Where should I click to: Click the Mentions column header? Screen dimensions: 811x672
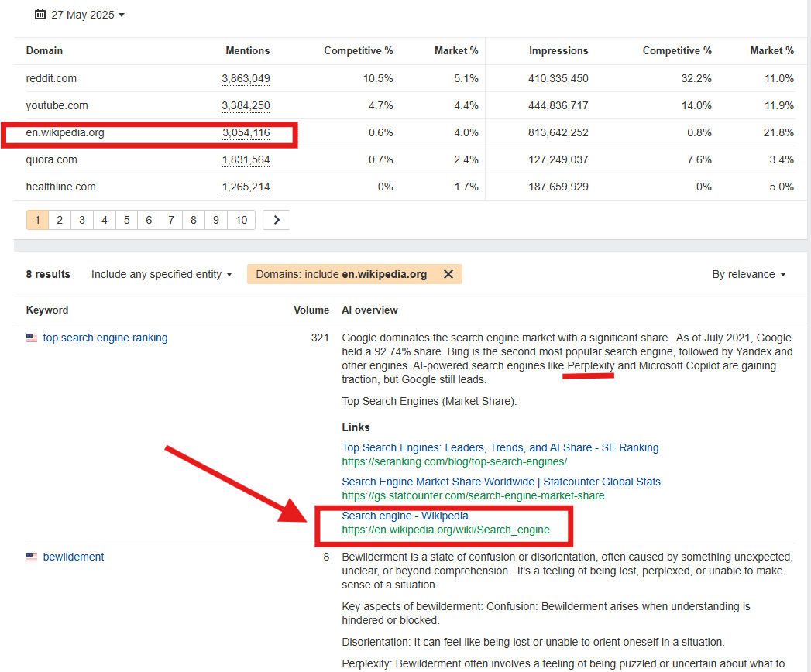[248, 51]
